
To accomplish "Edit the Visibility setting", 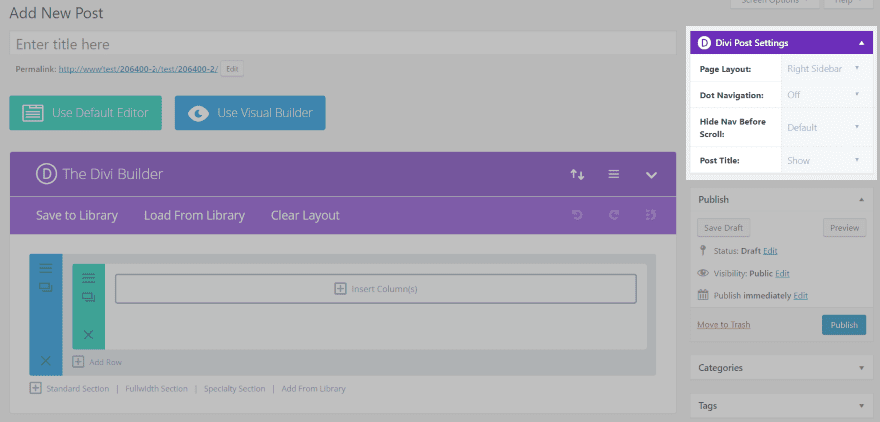I will (782, 273).
